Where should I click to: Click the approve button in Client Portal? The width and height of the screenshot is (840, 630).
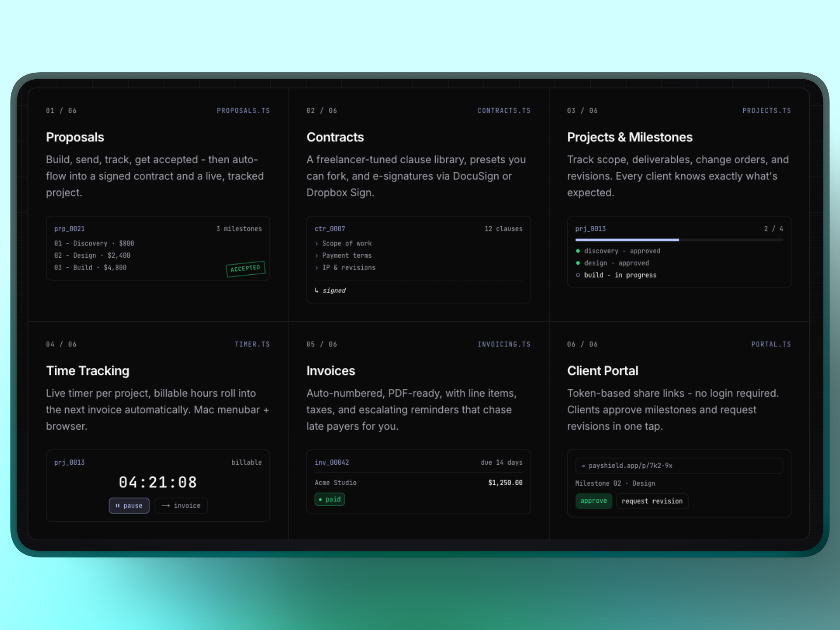(593, 501)
